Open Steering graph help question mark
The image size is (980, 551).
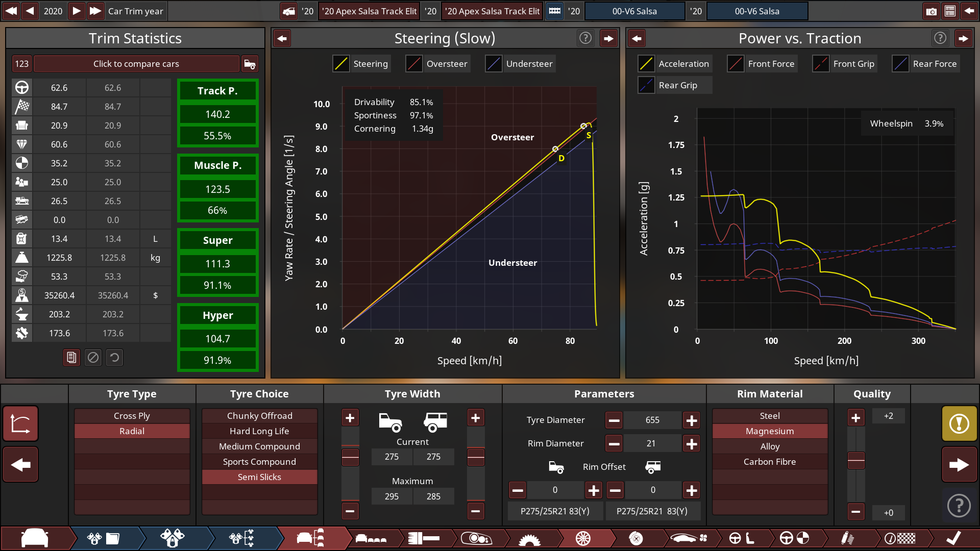coord(585,38)
